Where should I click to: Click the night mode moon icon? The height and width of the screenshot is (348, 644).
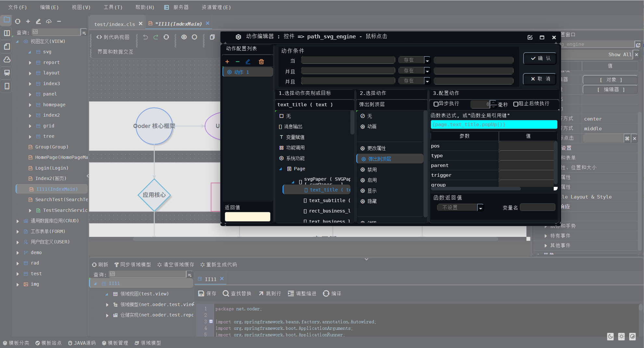(611, 337)
